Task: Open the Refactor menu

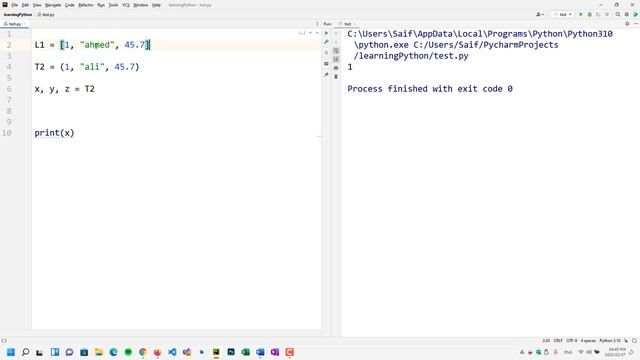Action: [86, 5]
